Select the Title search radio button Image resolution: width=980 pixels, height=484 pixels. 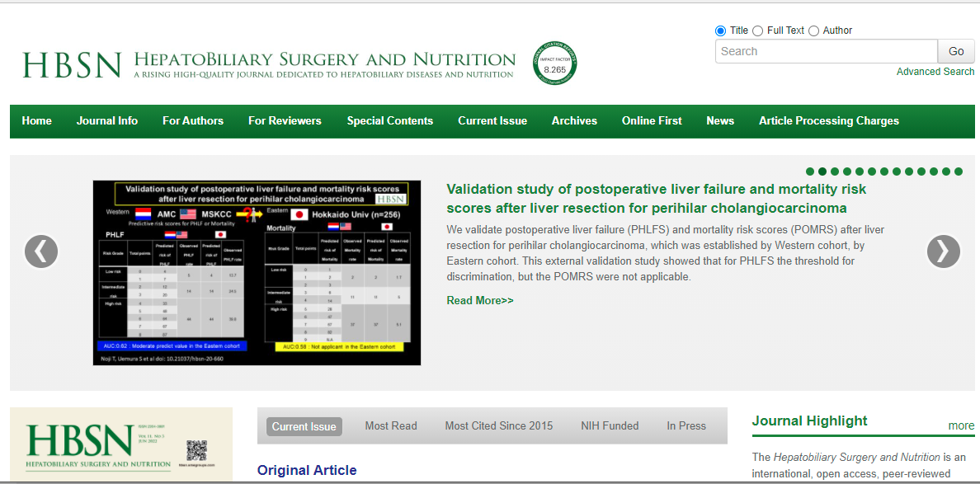click(721, 31)
